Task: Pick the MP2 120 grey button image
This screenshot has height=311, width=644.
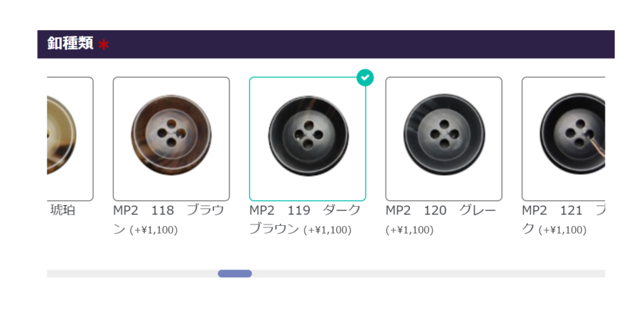Action: [x=444, y=139]
